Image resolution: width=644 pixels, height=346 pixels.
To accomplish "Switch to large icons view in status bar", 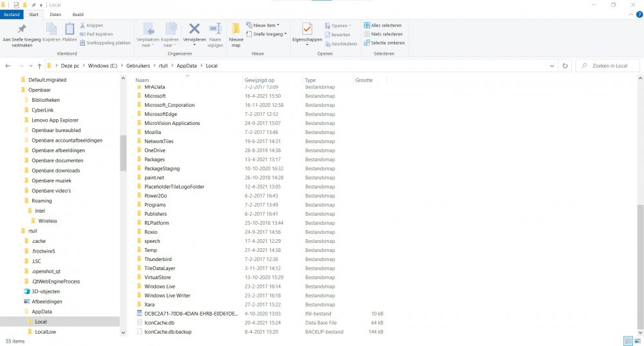I will coord(637,341).
